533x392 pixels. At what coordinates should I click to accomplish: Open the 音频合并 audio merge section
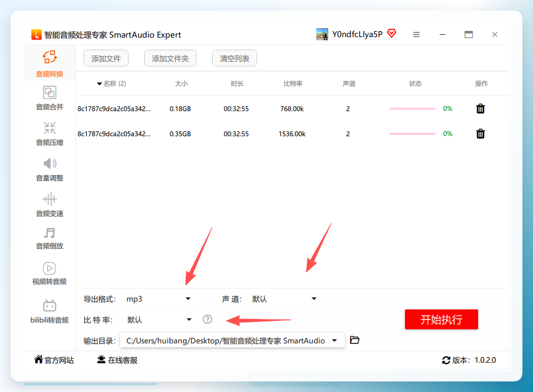coord(50,98)
